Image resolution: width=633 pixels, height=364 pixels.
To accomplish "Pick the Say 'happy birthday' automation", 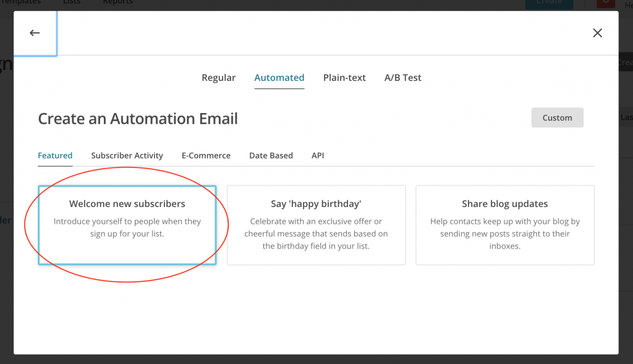I will pos(316,225).
